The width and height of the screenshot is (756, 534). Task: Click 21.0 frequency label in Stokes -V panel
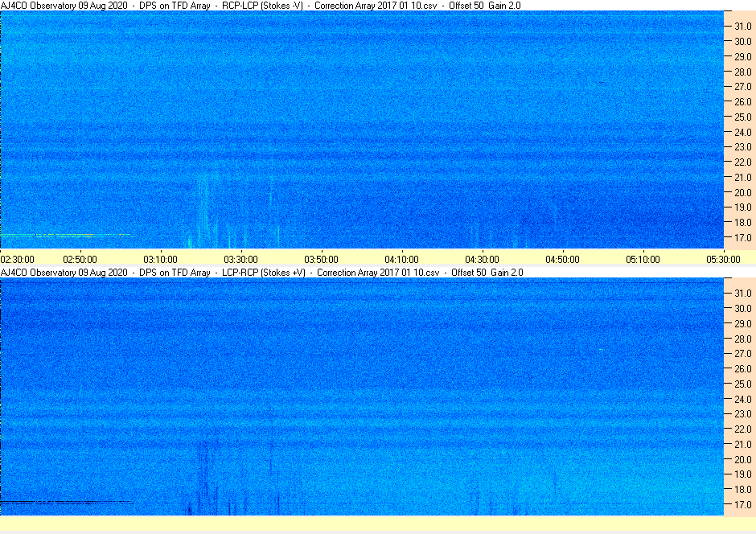click(x=742, y=178)
